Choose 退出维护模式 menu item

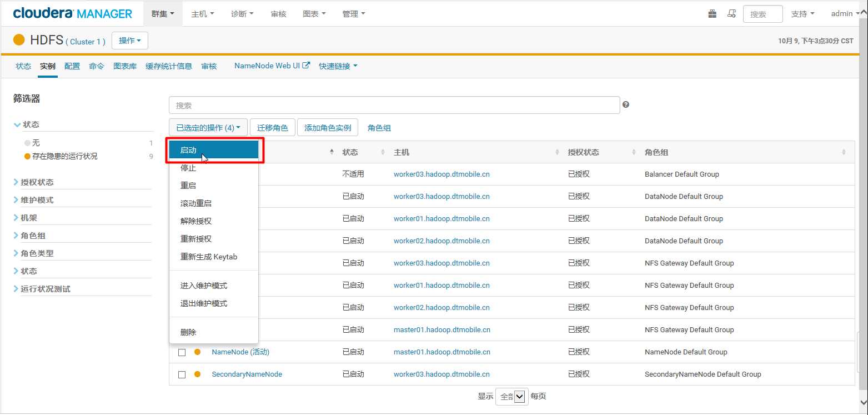coord(214,303)
